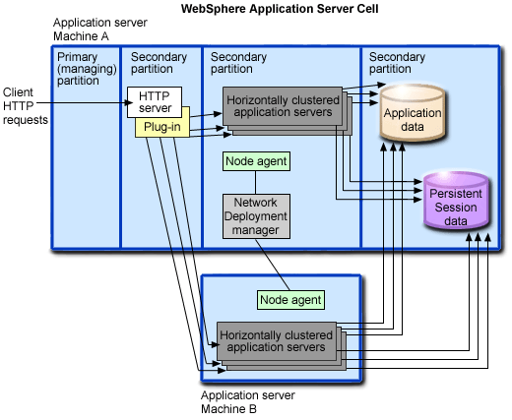Click Machine B's horizontally clustered application servers
This screenshot has height=420, width=512.
coord(277,341)
